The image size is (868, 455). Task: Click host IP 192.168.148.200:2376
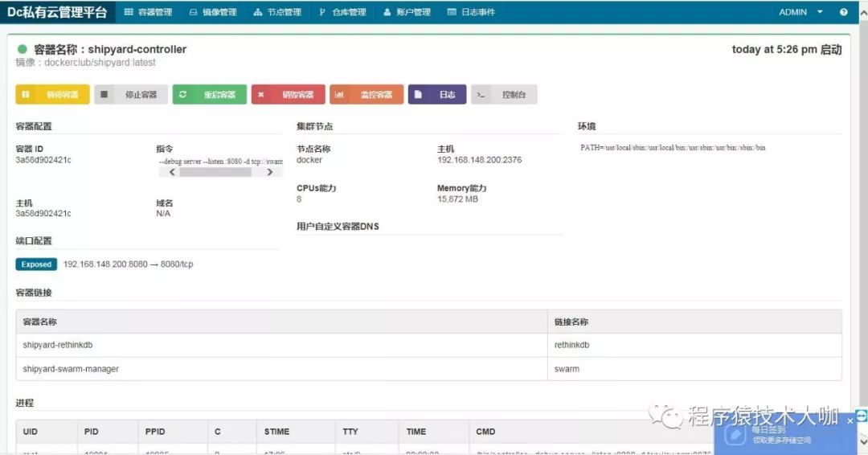(x=479, y=160)
